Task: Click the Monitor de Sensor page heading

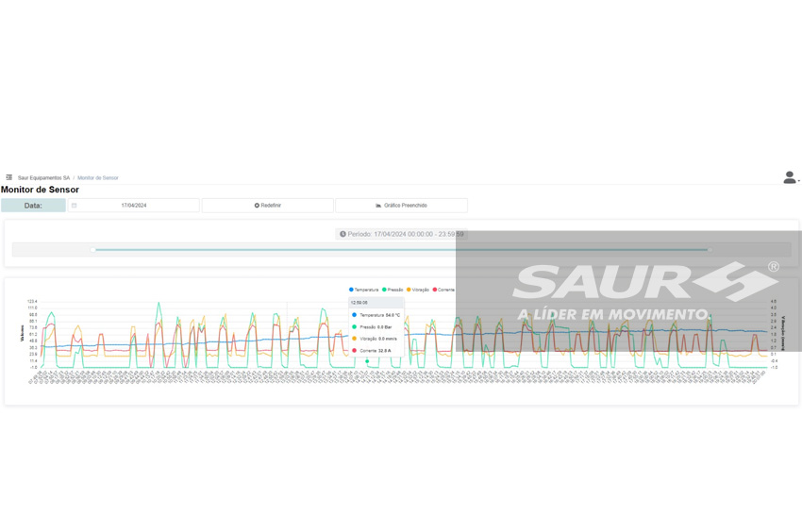Action: [x=40, y=190]
